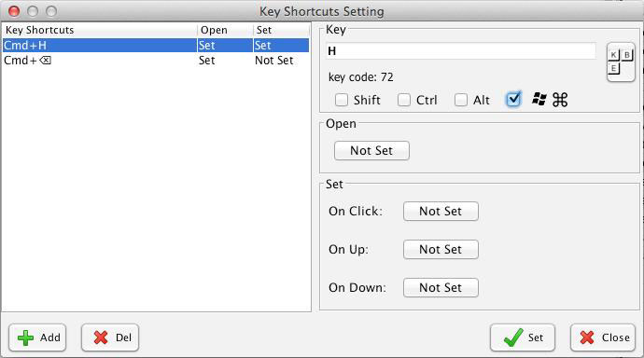Uncheck the Win/Cmd modifier checkbox

tap(513, 99)
